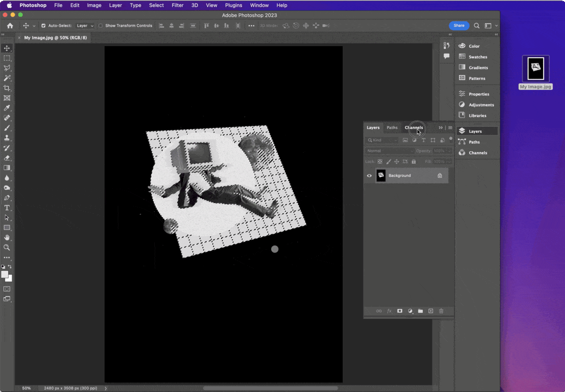Add a layer mask button

pyautogui.click(x=400, y=311)
